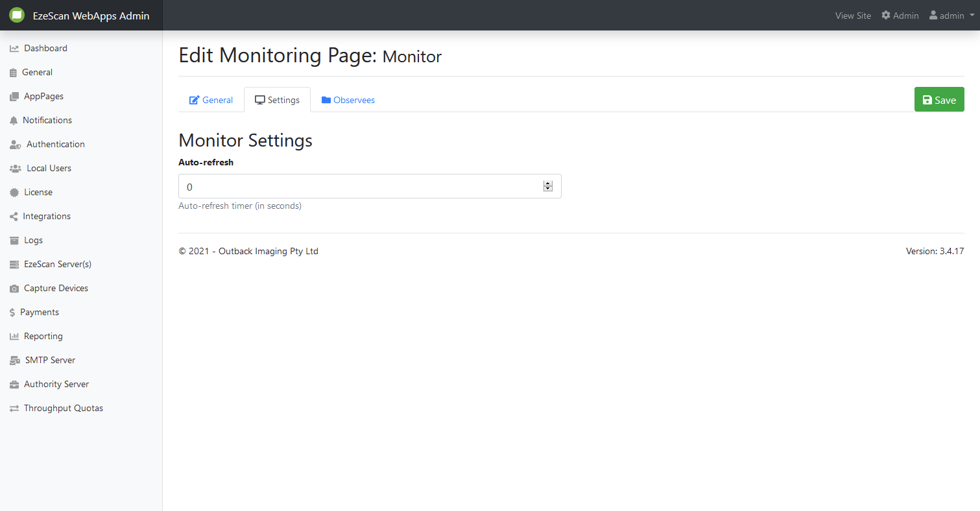Click the Throughput Quotas arrows icon
Viewport: 980px width, 511px height.
[14, 409]
